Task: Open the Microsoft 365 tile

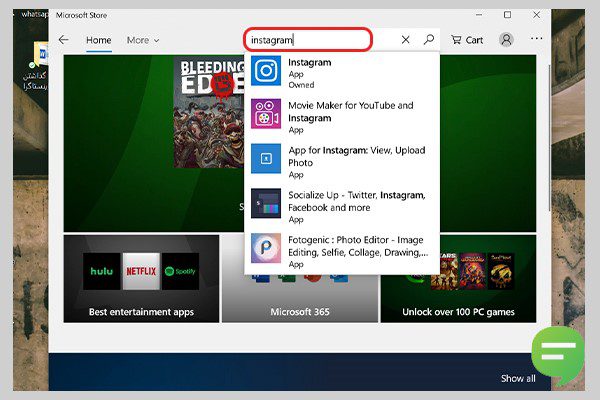Action: pos(300,299)
